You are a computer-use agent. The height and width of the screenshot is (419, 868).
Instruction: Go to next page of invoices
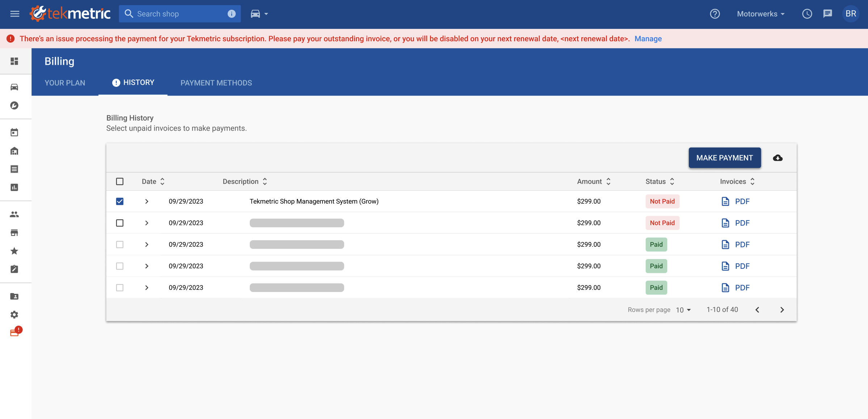point(782,310)
